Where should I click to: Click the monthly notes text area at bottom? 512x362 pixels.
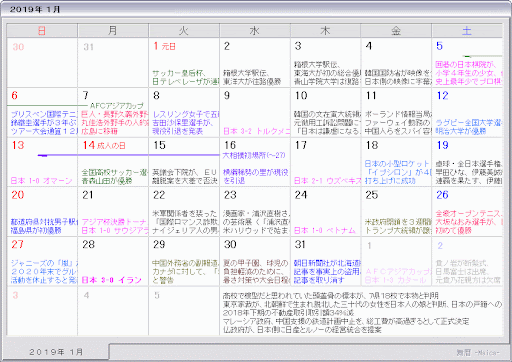[361, 312]
